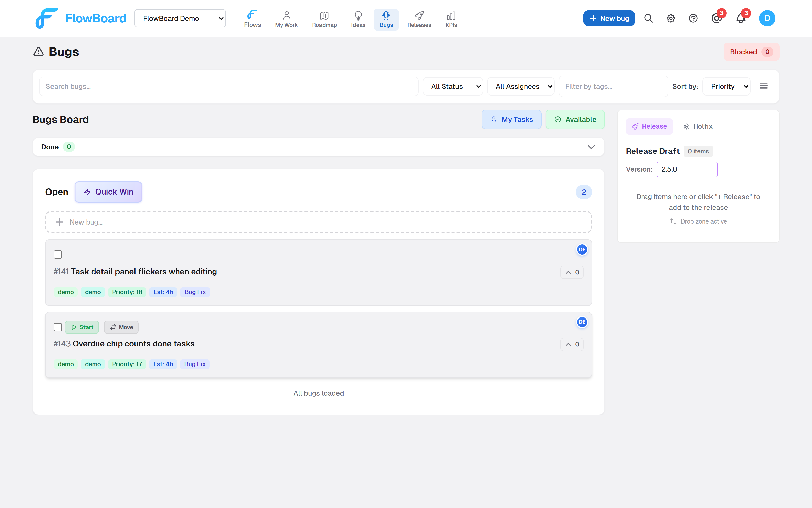
Task: Click Est: 4h tag on bug #141
Action: click(163, 292)
